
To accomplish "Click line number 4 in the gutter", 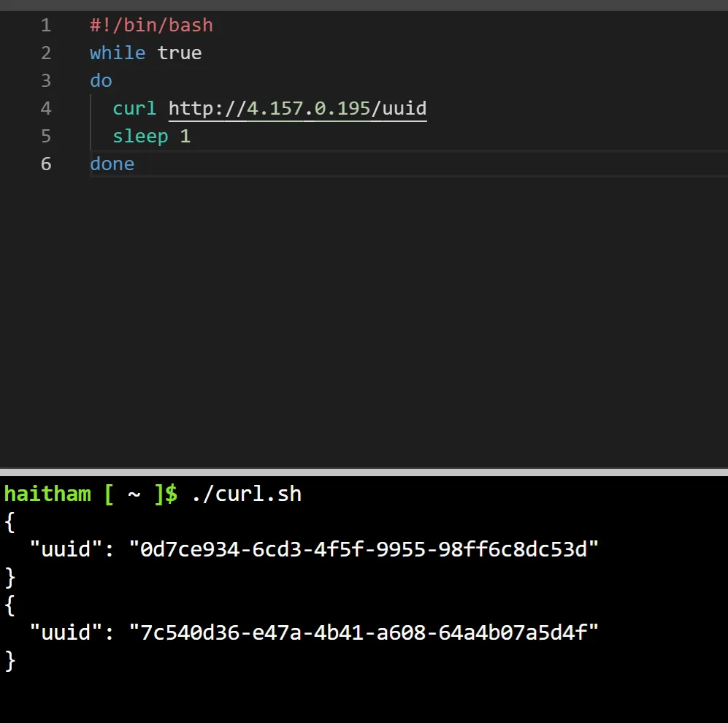I will 46,109.
